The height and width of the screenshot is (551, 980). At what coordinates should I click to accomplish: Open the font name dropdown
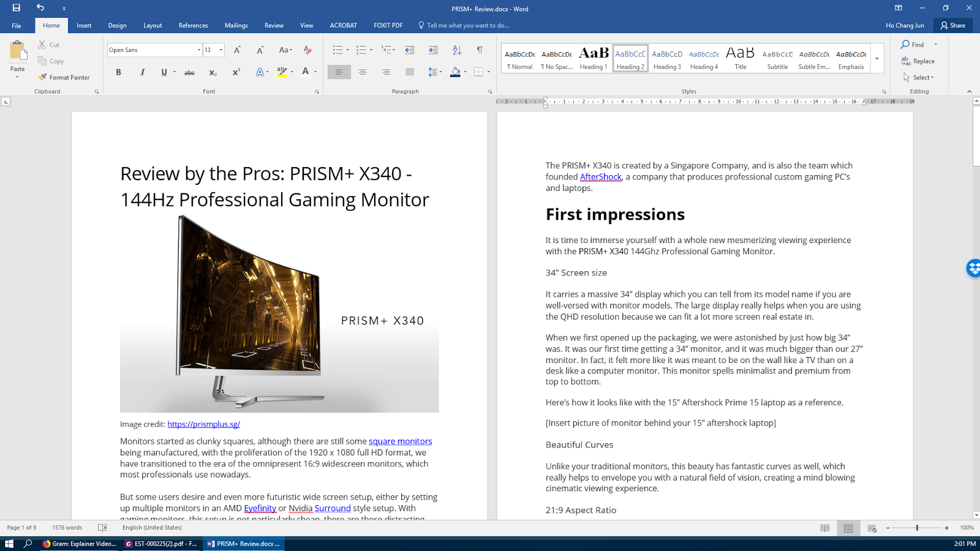click(x=199, y=50)
